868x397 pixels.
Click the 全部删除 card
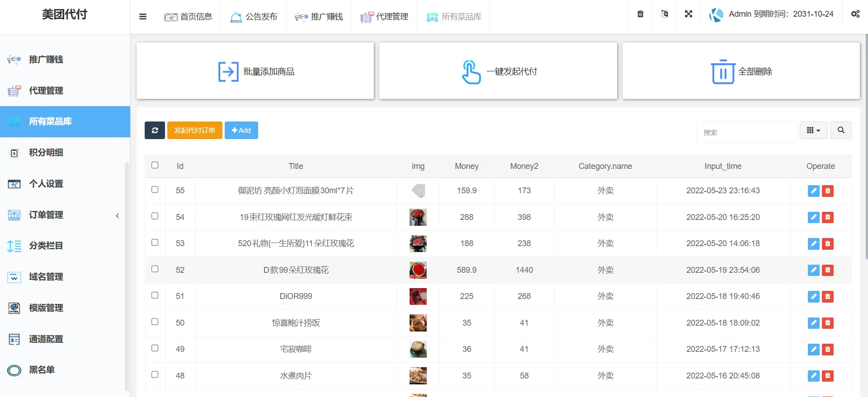click(741, 71)
